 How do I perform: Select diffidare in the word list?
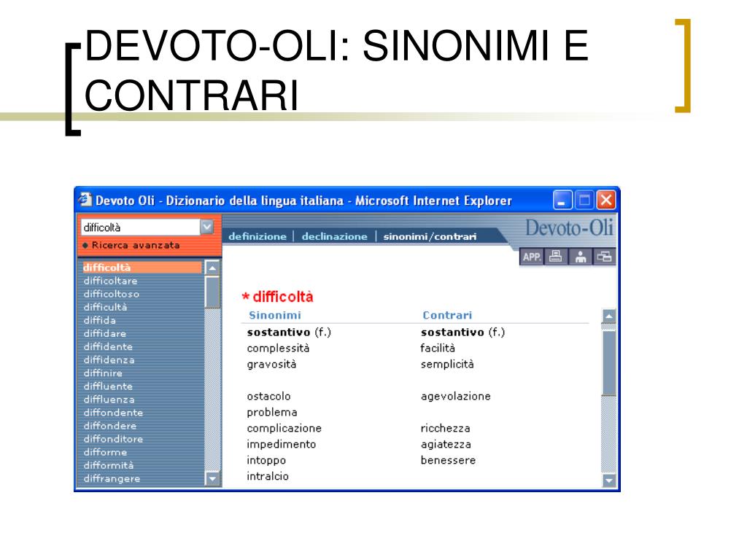[105, 333]
